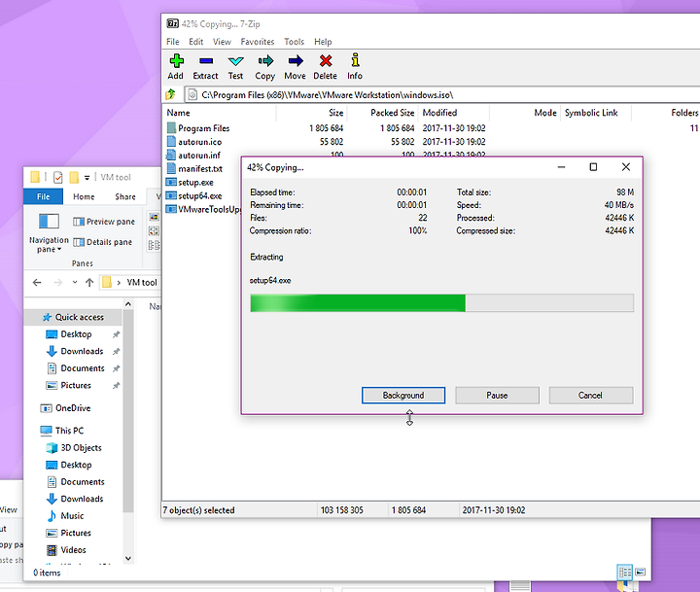Viewport: 700px width, 592px height.
Task: Click the VM tool breadcrumb in address bar
Action: click(x=142, y=283)
